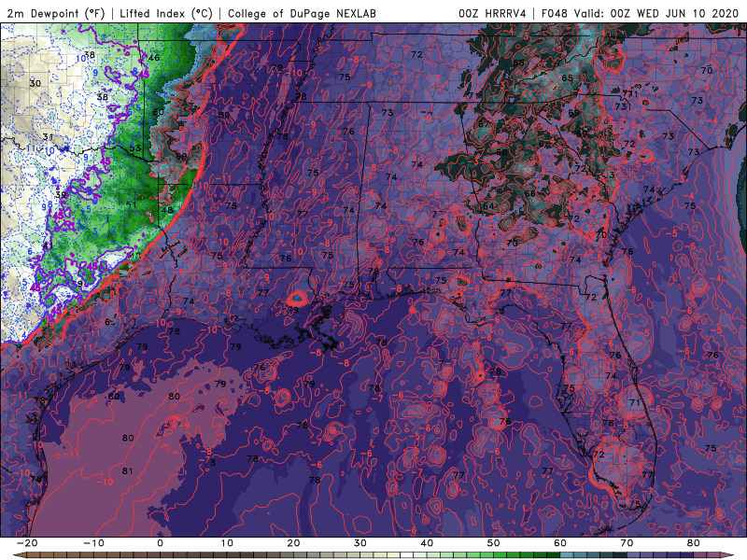This screenshot has height=560, width=747.
Task: Click the 50 label on the color scale
Action: point(494,543)
